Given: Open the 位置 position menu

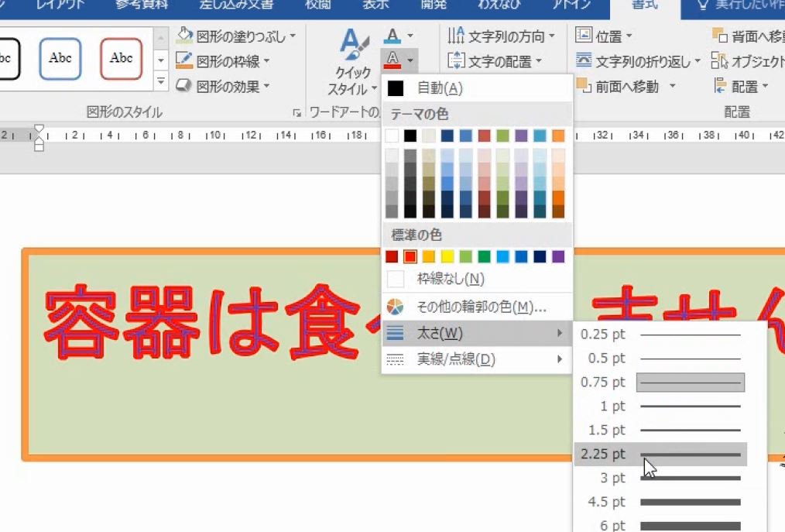Looking at the screenshot, I should (x=604, y=36).
